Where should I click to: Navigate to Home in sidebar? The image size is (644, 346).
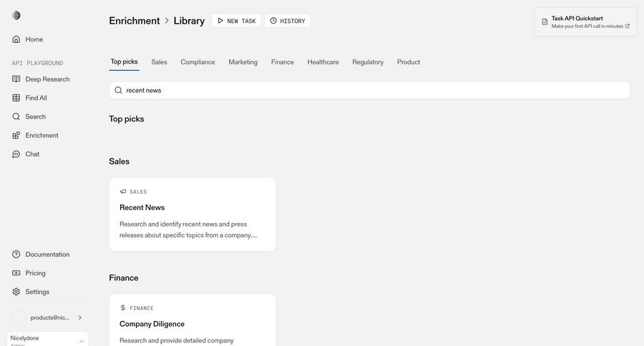click(x=34, y=39)
